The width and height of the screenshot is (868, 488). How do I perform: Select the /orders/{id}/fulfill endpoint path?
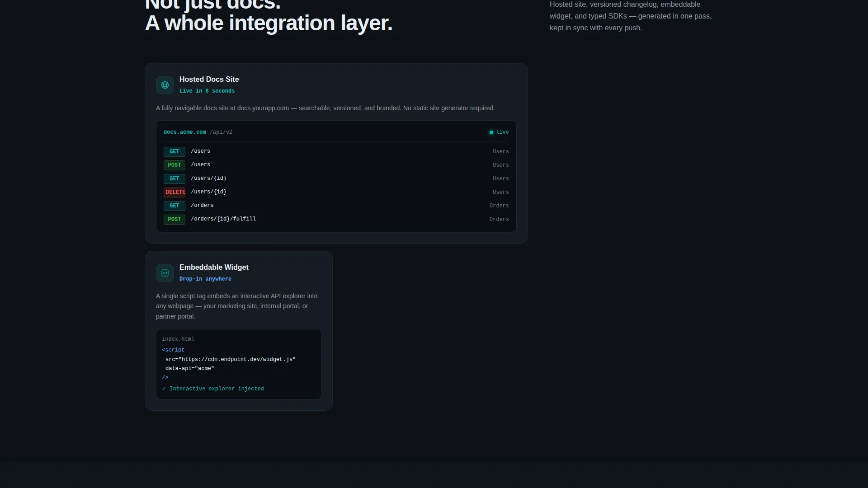223,219
